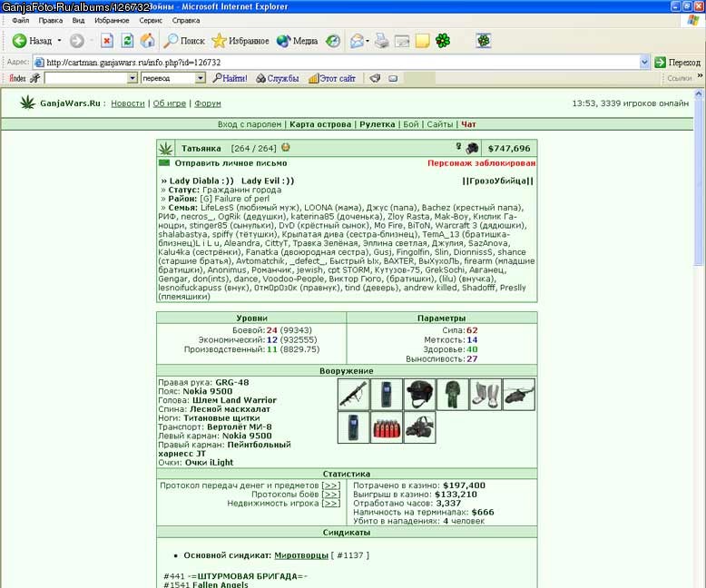Open the Справка menu

[x=186, y=21]
